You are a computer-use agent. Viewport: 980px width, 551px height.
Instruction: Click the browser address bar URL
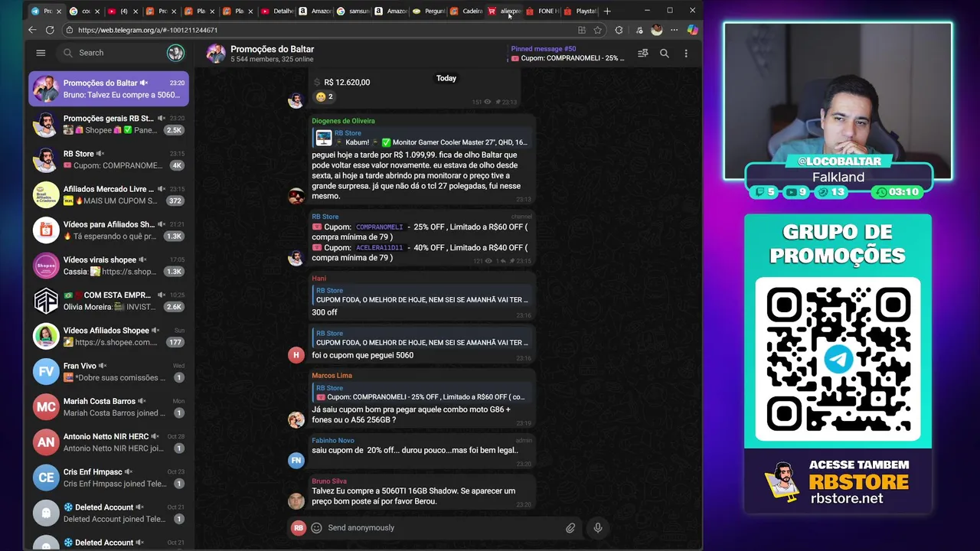point(148,30)
